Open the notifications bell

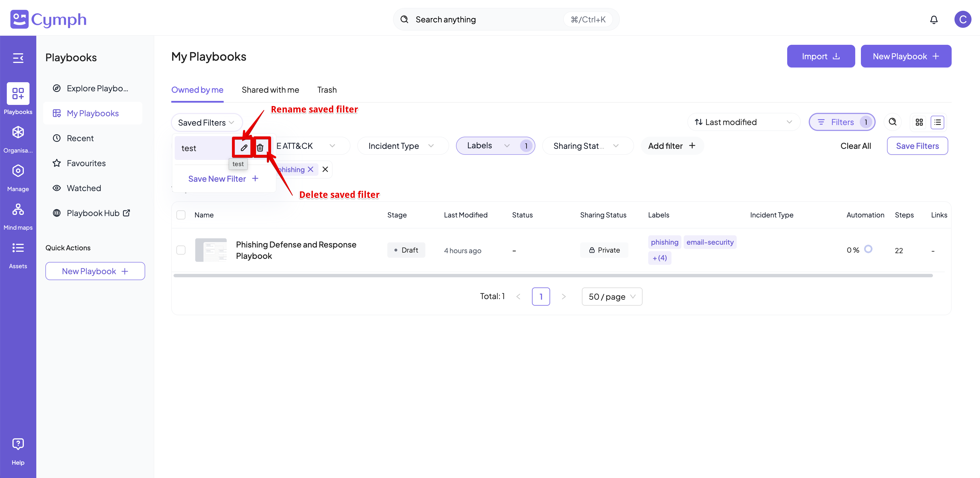934,19
